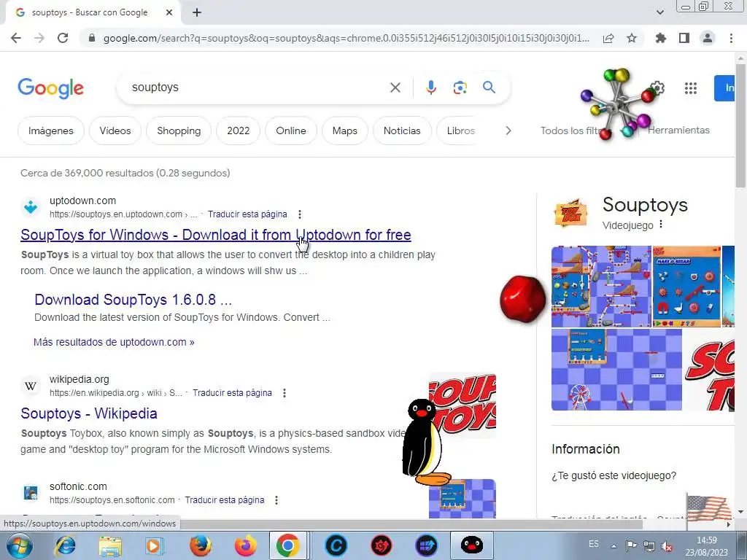The width and height of the screenshot is (747, 560).
Task: Open Windows Start menu
Action: click(x=19, y=545)
